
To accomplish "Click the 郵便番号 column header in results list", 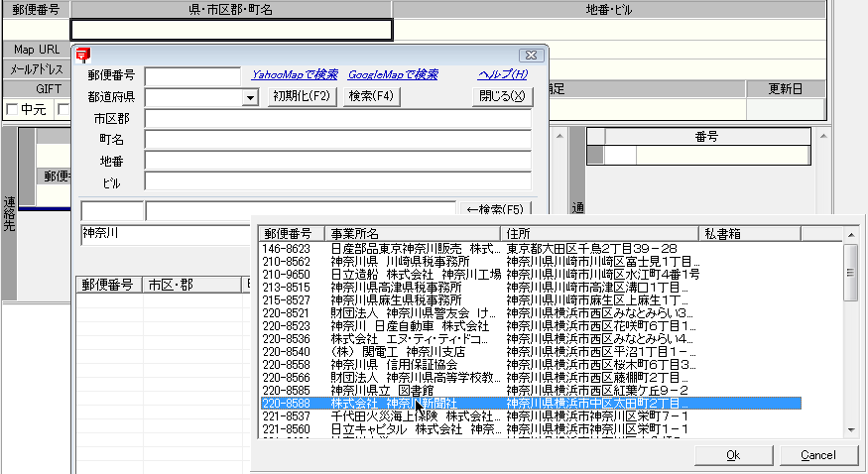I will 292,234.
